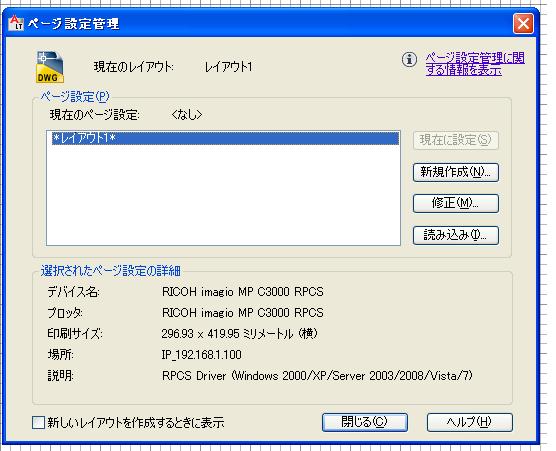Screen dimensions: 556x451
Task: Click the デバイス名: label
Action: [x=74, y=292]
